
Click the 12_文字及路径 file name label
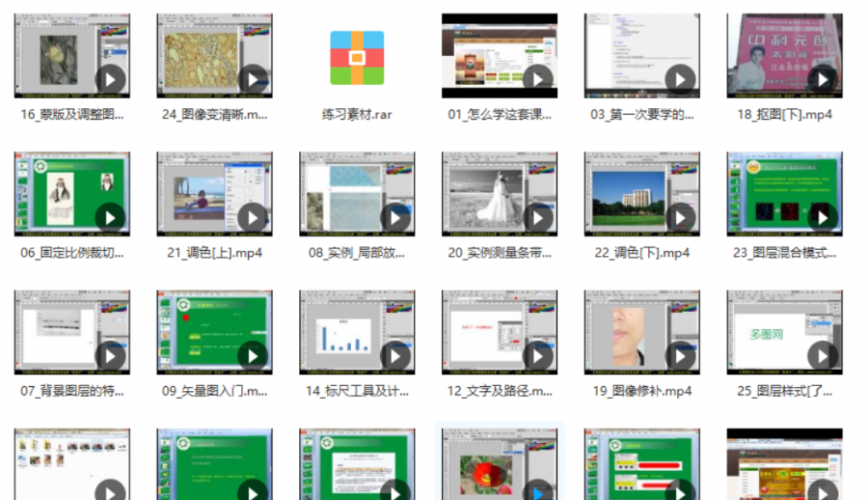pos(500,391)
